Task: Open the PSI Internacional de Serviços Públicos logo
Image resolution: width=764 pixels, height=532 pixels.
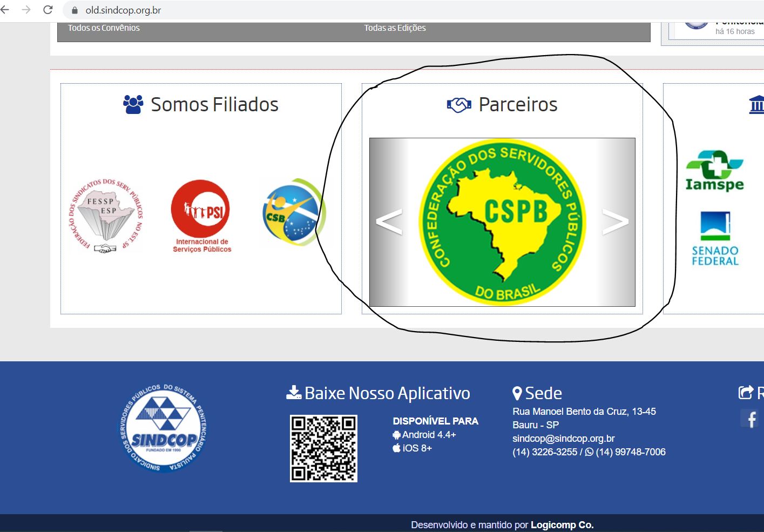Action: pyautogui.click(x=201, y=216)
